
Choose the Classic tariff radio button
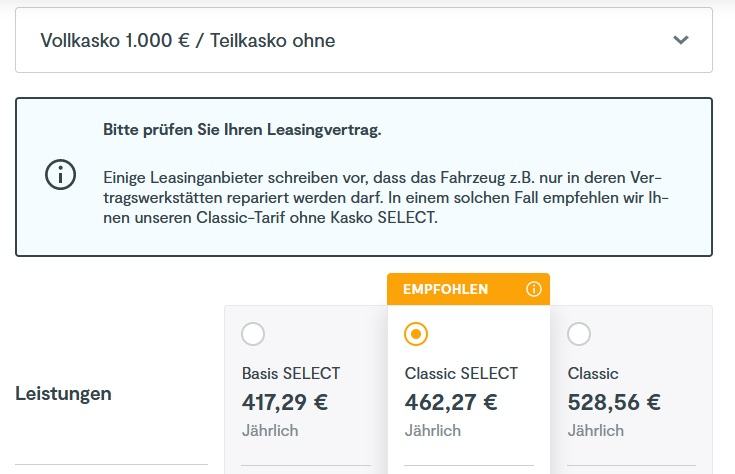click(x=579, y=334)
